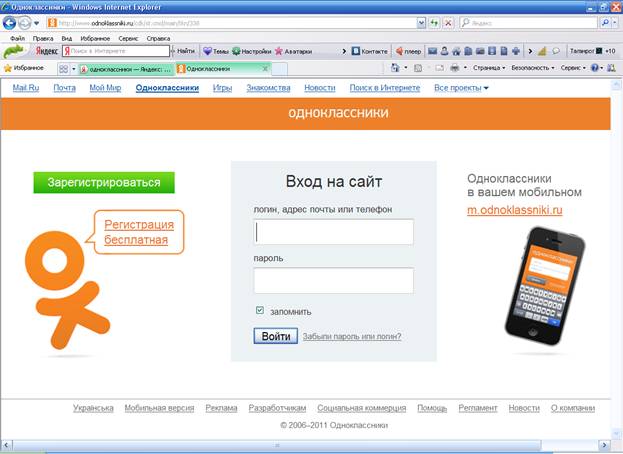623x454 pixels.
Task: Click the Яндекс logo on toolbar
Action: tap(46, 51)
